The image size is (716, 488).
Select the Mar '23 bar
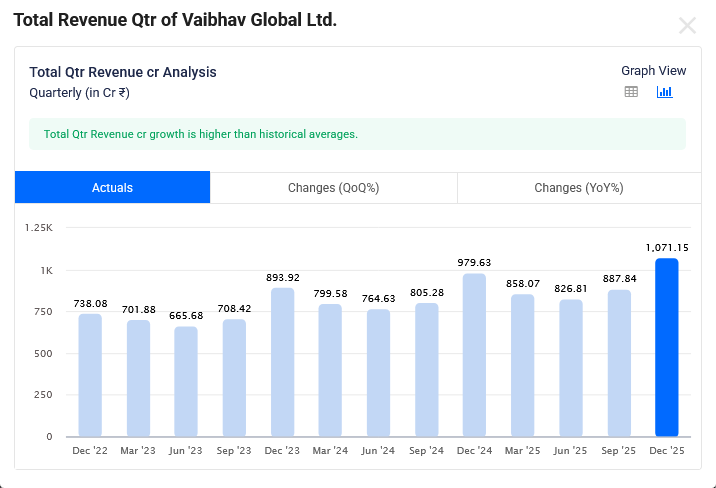[x=138, y=379]
